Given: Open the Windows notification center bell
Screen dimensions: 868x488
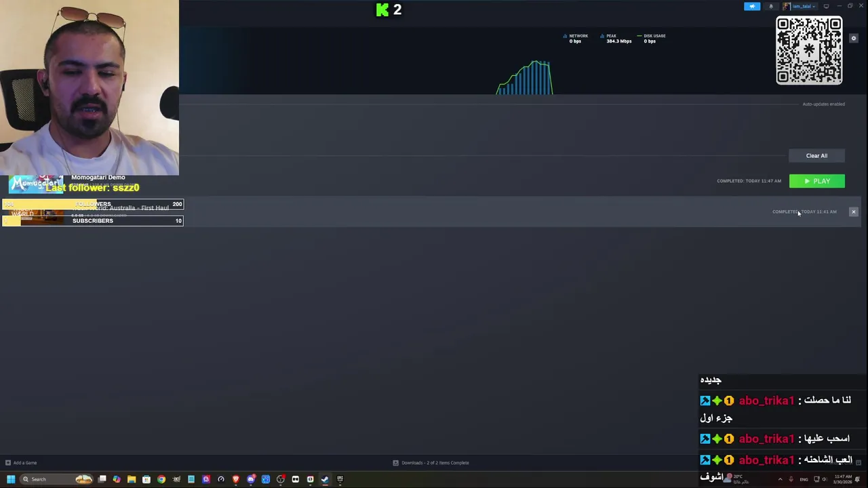Looking at the screenshot, I should click(857, 479).
